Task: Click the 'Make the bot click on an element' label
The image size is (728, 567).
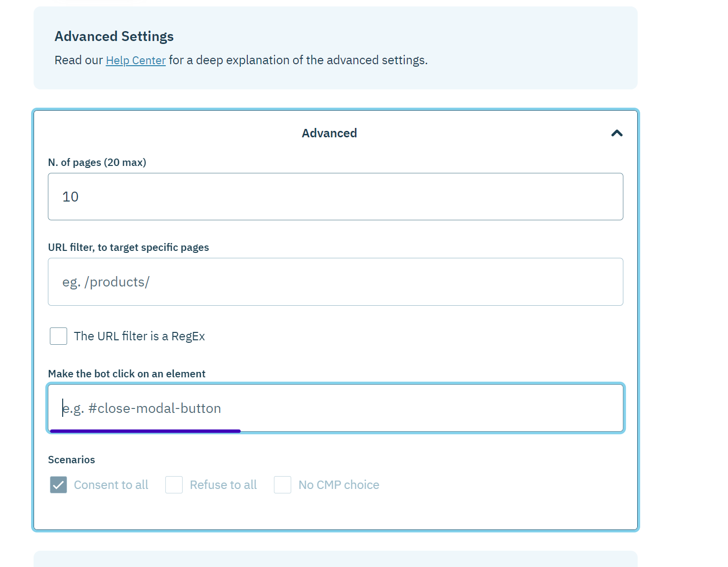Action: pyautogui.click(x=126, y=373)
